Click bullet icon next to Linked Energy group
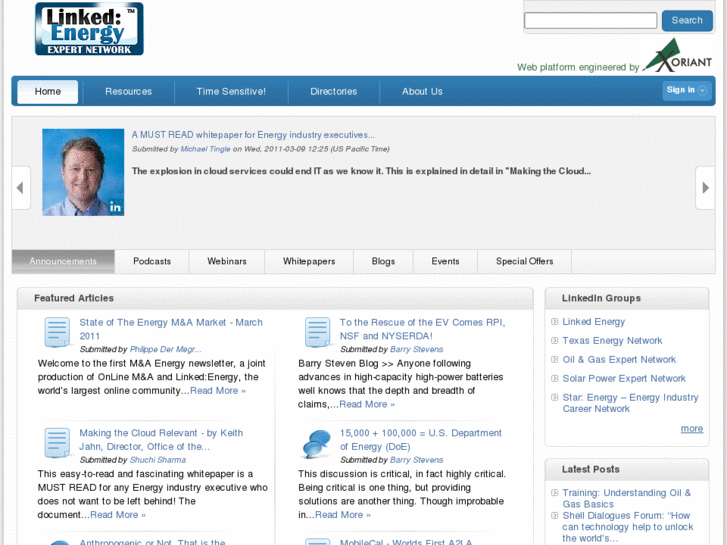This screenshot has height=545, width=727. click(554, 321)
